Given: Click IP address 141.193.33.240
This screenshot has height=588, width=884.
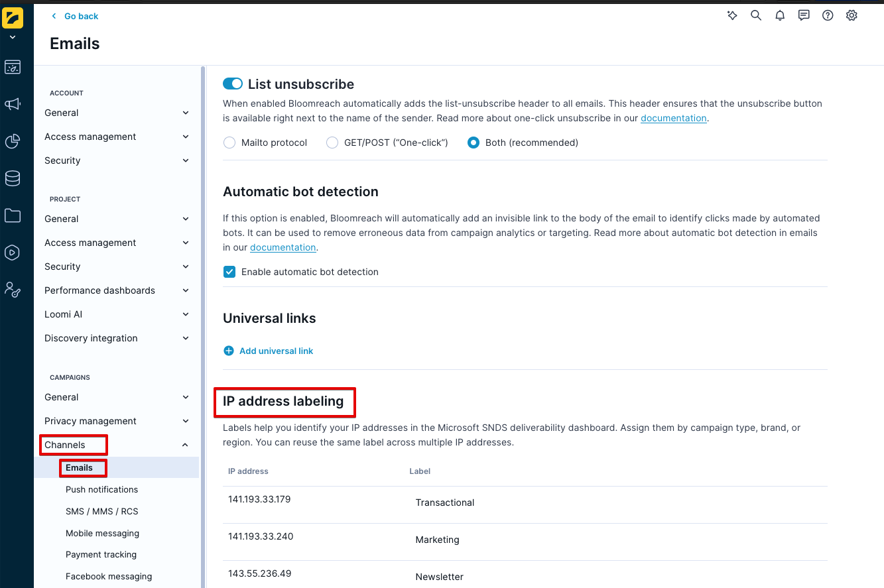Looking at the screenshot, I should 261,536.
